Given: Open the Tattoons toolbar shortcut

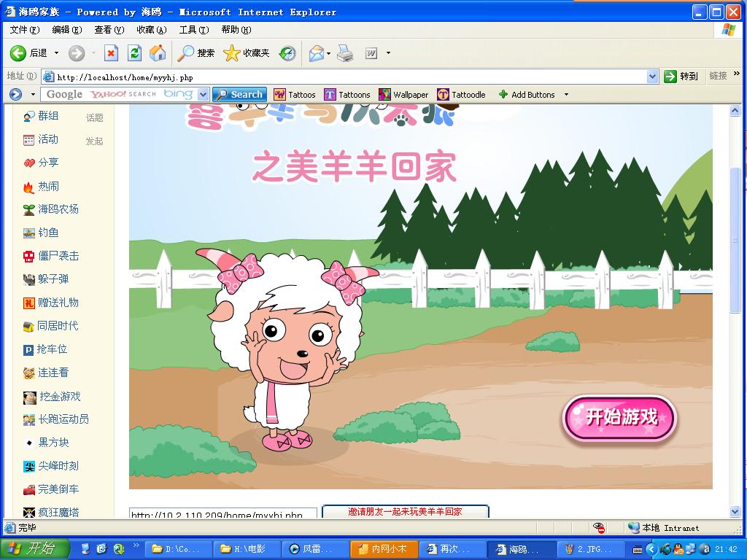Looking at the screenshot, I should (x=347, y=94).
